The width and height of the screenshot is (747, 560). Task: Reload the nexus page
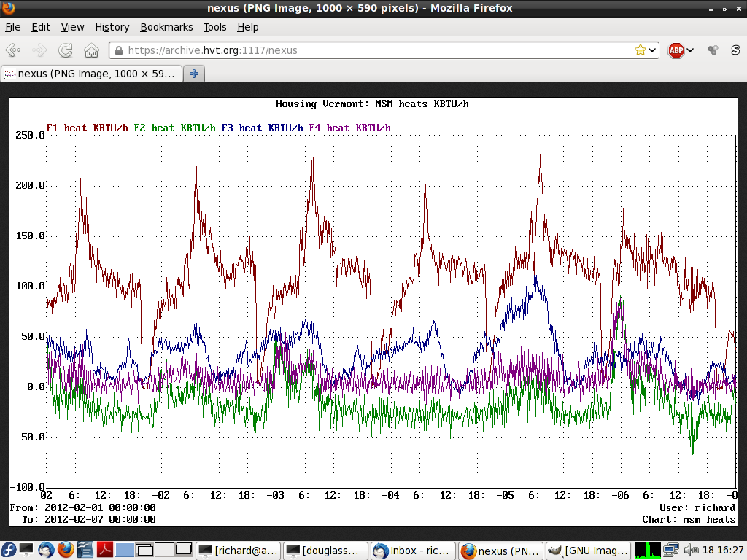click(65, 50)
